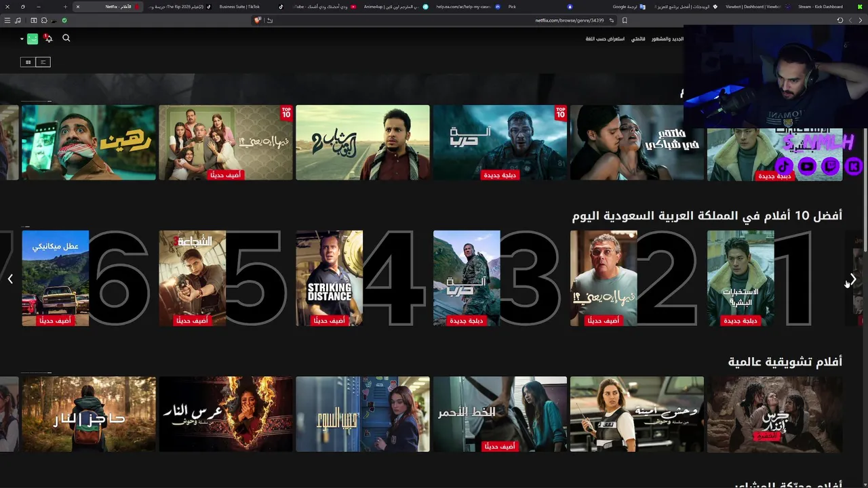Open Top 10 rank 1 movie poster
The width and height of the screenshot is (868, 488).
pyautogui.click(x=741, y=278)
